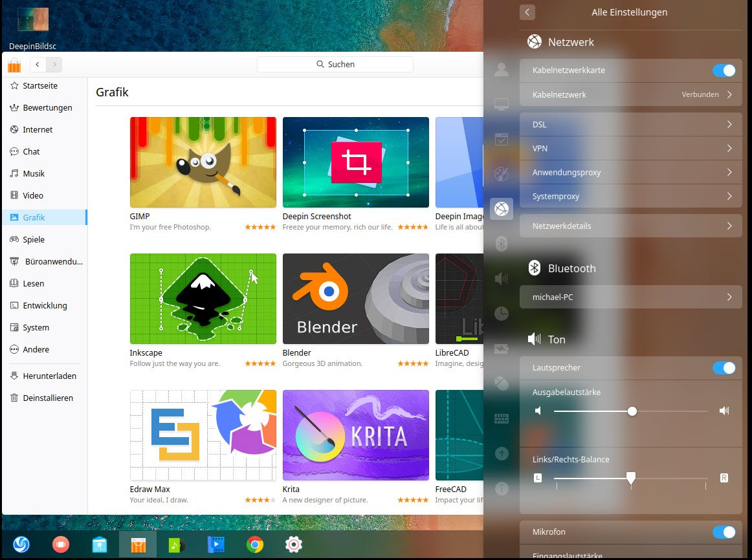752x560 pixels.
Task: Expand the Kabelnetzwerk Verbunden entry
Action: pos(631,94)
